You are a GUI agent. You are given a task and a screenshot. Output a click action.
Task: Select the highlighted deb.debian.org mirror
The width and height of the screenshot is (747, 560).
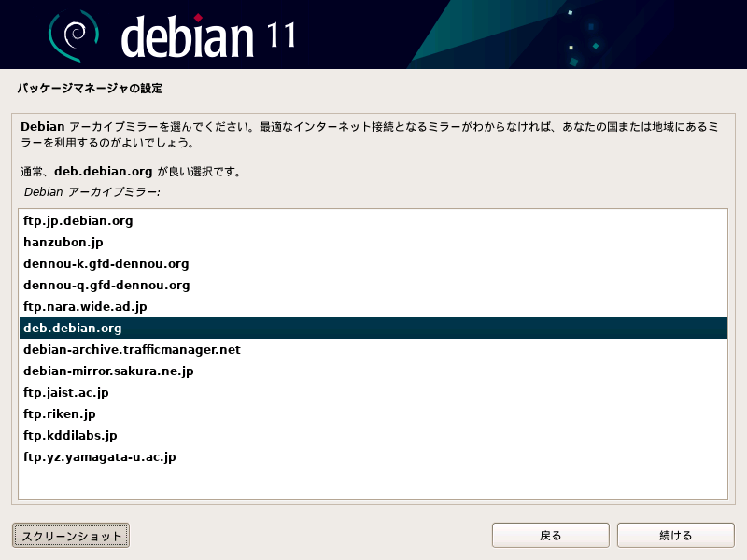point(373,329)
